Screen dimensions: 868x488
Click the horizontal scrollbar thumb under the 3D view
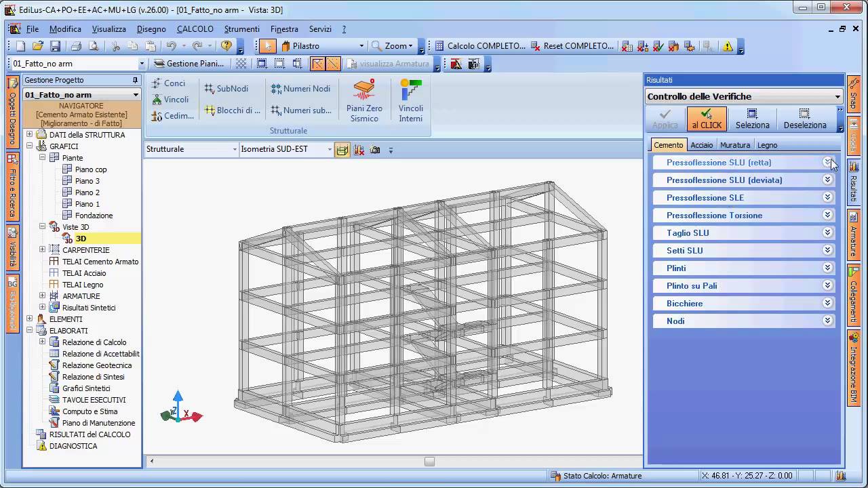tap(429, 462)
